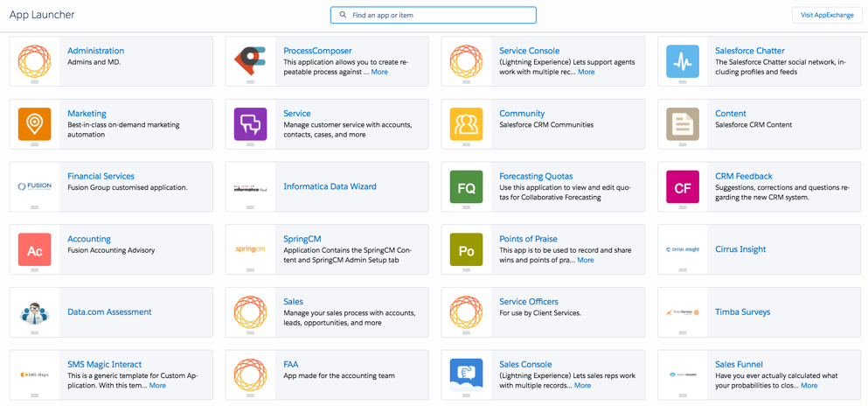Open the Administration app link

pos(96,51)
